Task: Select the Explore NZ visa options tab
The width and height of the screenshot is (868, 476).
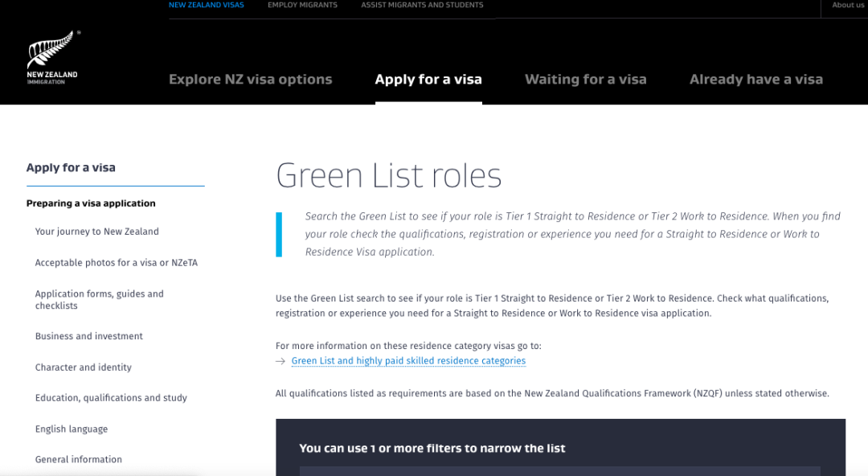Action: pyautogui.click(x=250, y=80)
